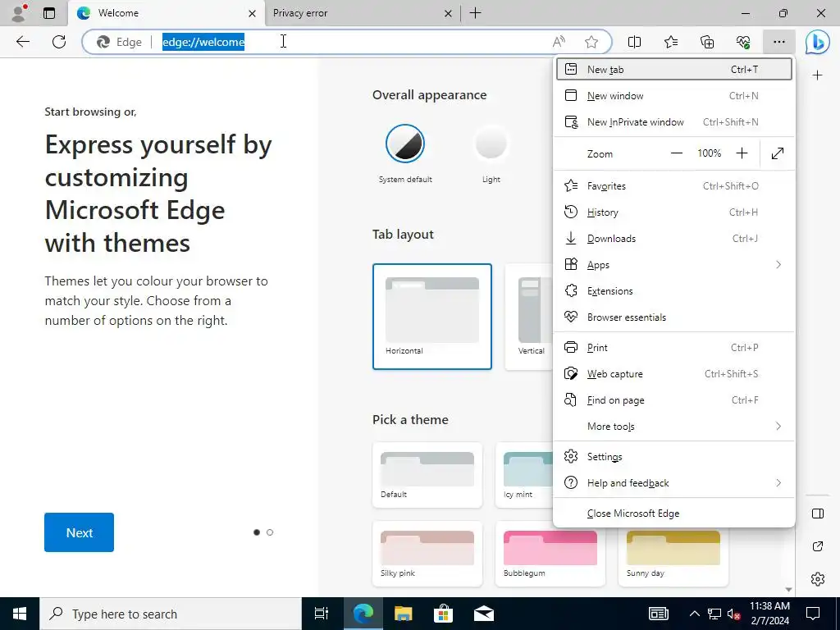Toggle the sidebar panel icon at bottom right

pyautogui.click(x=818, y=514)
